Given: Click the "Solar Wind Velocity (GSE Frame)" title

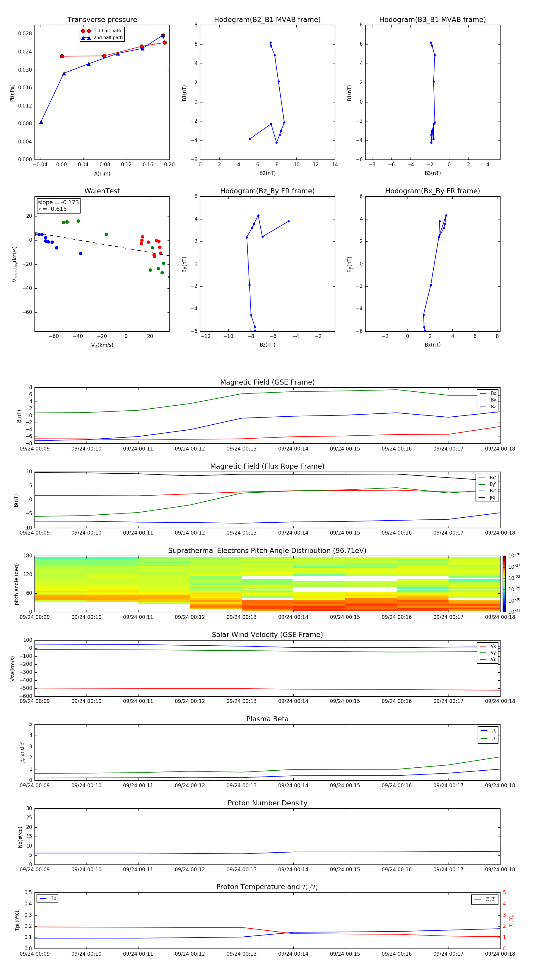Looking at the screenshot, I should pos(267,635).
